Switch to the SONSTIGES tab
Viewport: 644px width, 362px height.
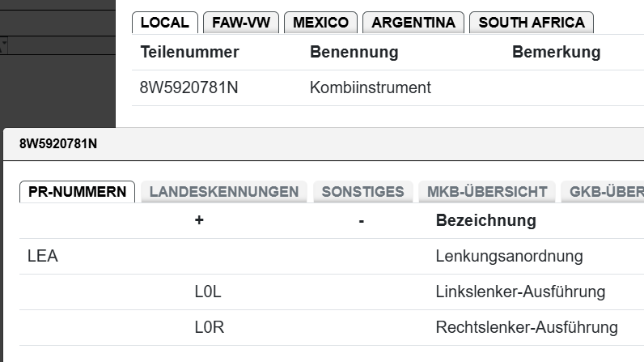pyautogui.click(x=362, y=192)
